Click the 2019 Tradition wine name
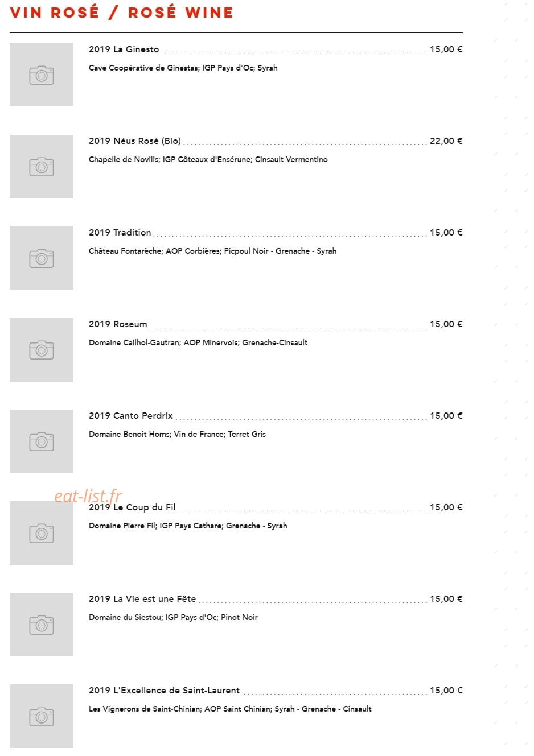 [x=120, y=233]
